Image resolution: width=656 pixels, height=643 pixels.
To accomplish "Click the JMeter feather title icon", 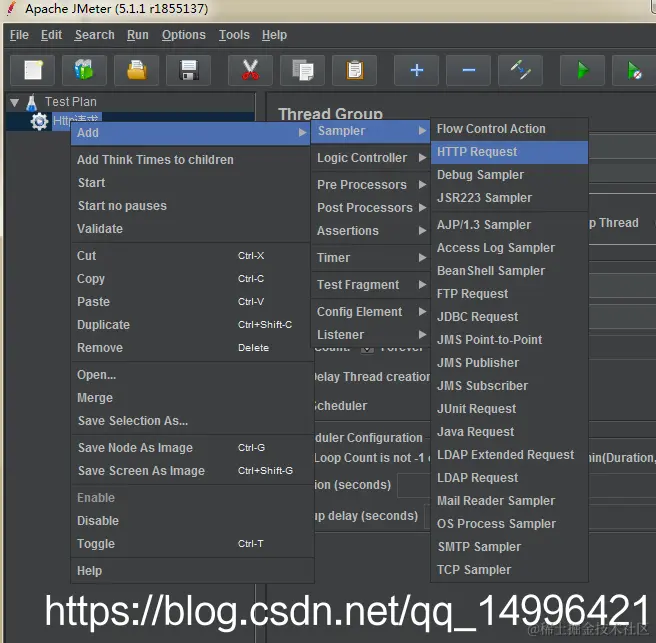I will click(12, 8).
